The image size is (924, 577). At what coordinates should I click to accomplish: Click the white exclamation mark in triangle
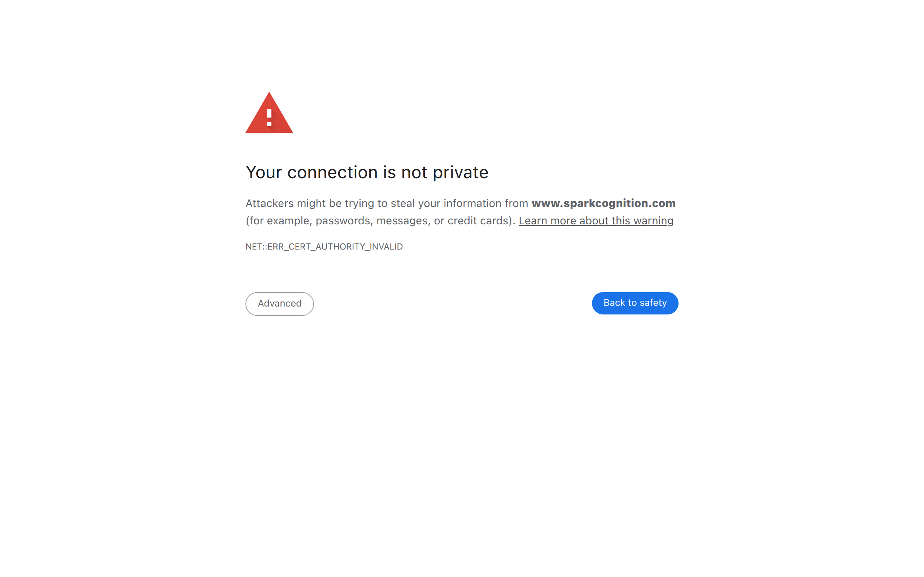(269, 118)
